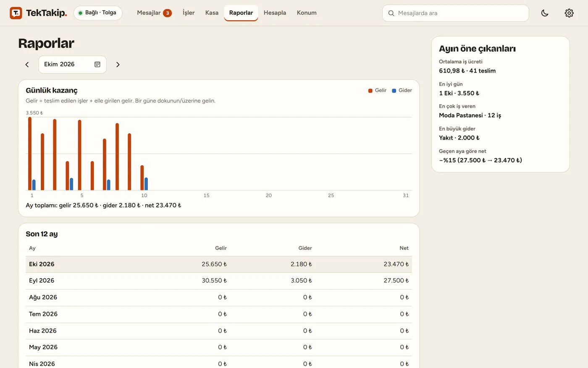Focus the Mesajlarda ara search field
Screen dimensions: 588x368
(x=456, y=13)
